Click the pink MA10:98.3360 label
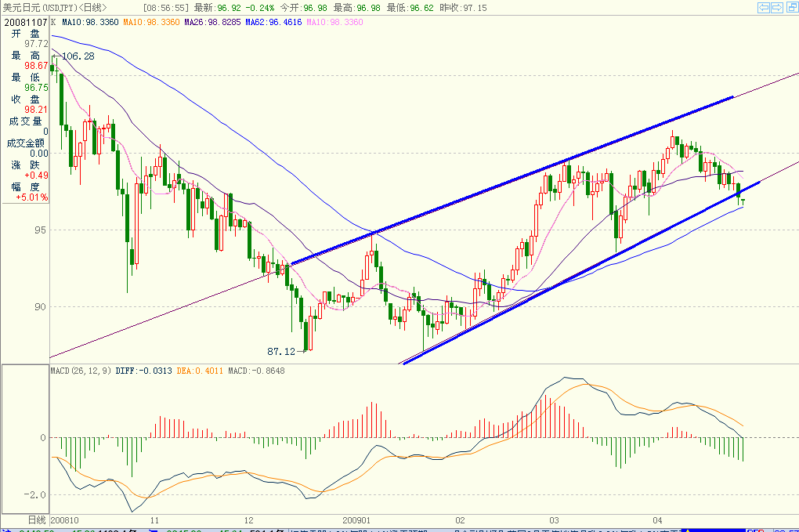This screenshot has height=532, width=799. point(334,23)
